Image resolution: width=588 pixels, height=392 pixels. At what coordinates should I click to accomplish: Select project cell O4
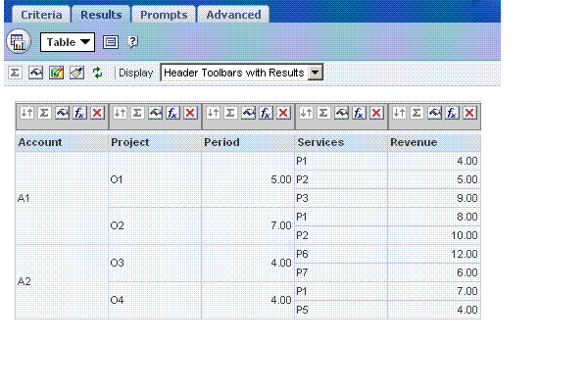[x=155, y=300]
